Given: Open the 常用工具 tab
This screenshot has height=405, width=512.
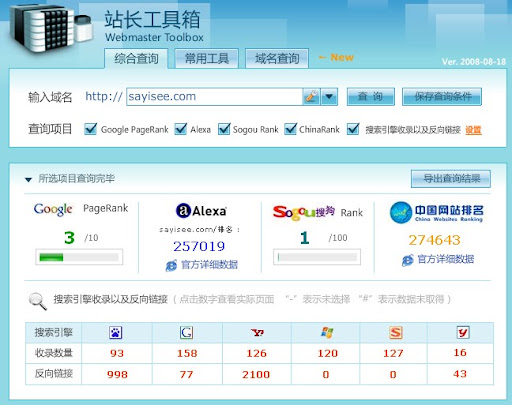Looking at the screenshot, I should click(207, 59).
